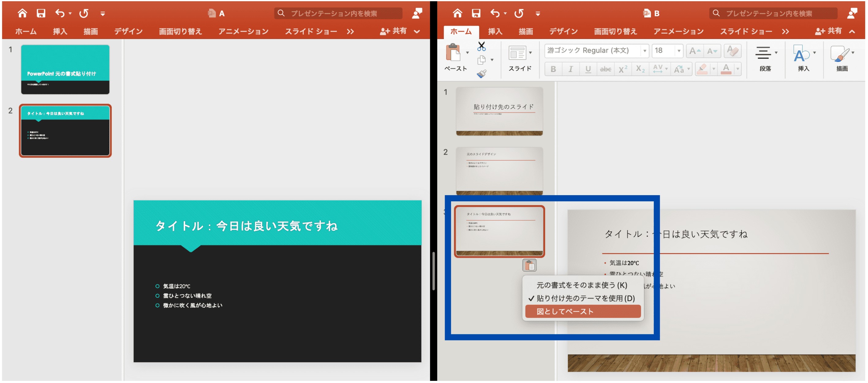The image size is (868, 383).
Task: Toggle Superscript formatting
Action: pos(623,69)
